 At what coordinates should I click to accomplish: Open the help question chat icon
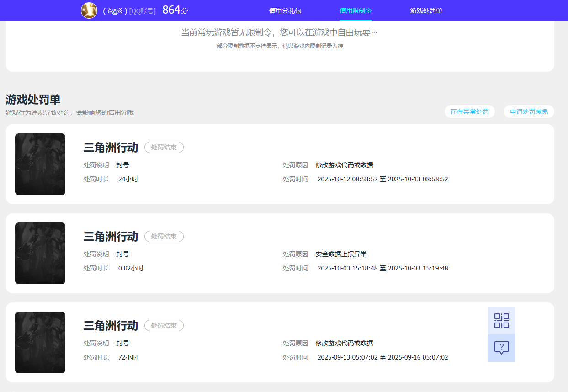coord(502,348)
